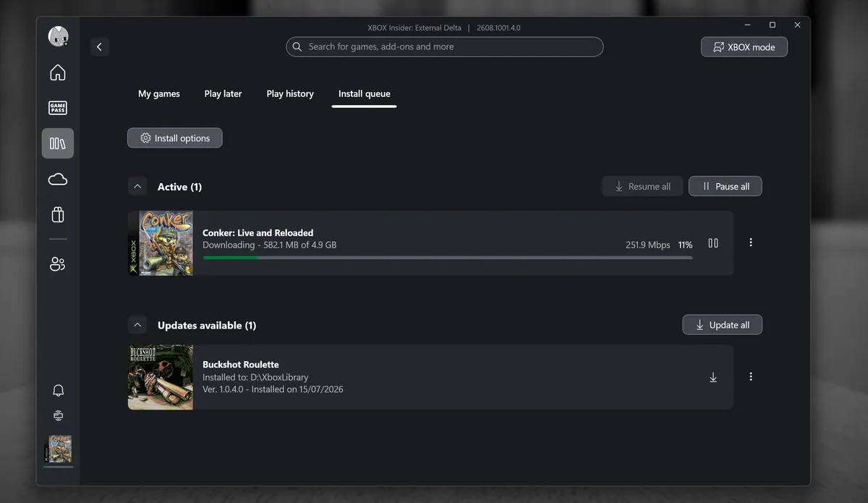Switch to XBOX mode
The image size is (868, 503).
coord(744,47)
